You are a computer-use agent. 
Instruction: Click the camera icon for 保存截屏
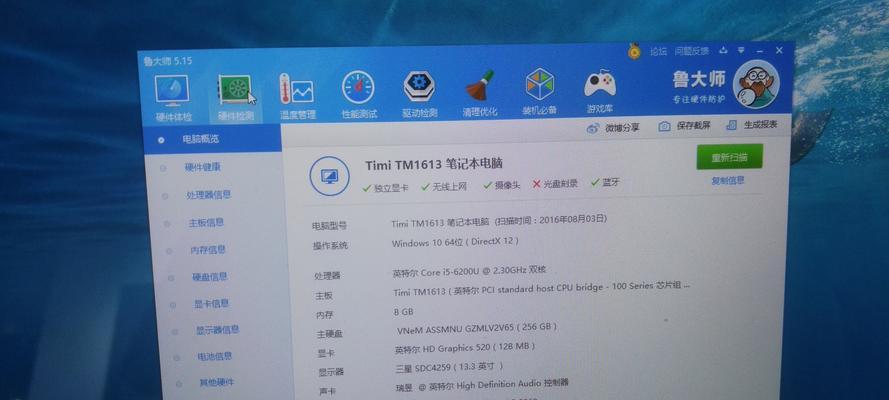pos(664,126)
